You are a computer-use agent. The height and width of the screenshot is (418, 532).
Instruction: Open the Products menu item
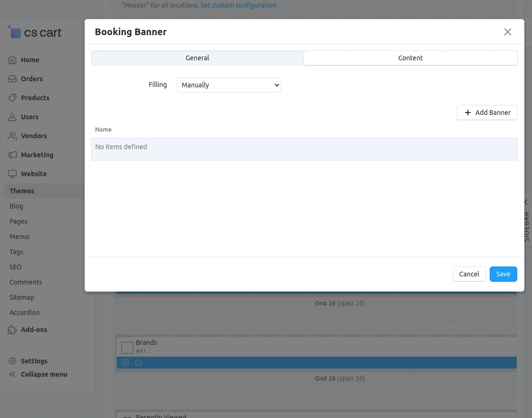click(35, 98)
